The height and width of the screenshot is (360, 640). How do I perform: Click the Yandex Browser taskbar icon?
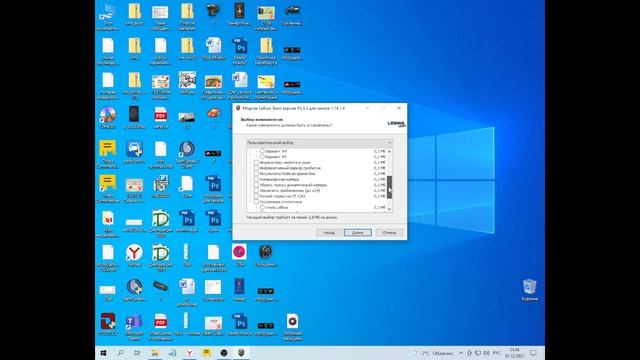[189, 353]
